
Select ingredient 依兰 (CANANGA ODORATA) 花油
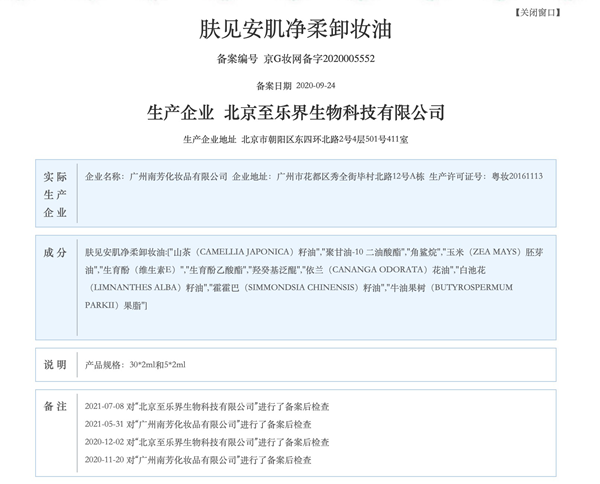click(378, 270)
